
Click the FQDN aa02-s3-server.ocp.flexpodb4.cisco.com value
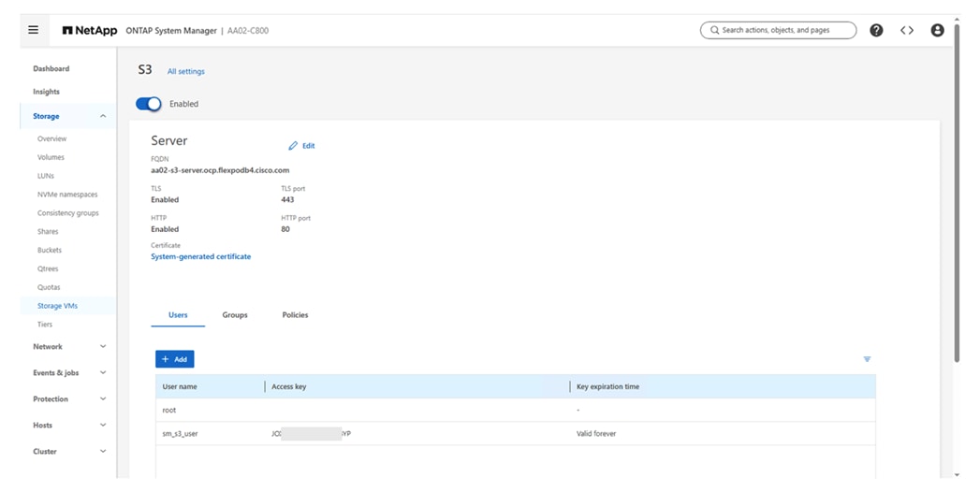tap(220, 170)
